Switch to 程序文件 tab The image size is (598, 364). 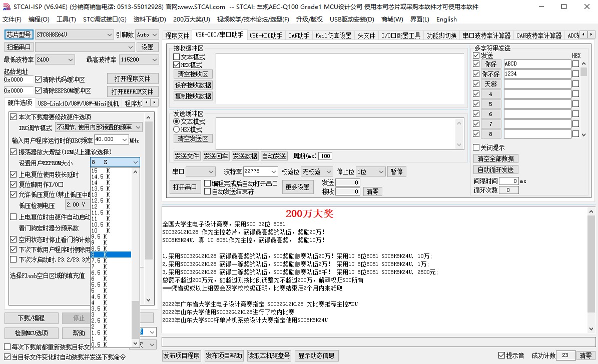tap(177, 35)
